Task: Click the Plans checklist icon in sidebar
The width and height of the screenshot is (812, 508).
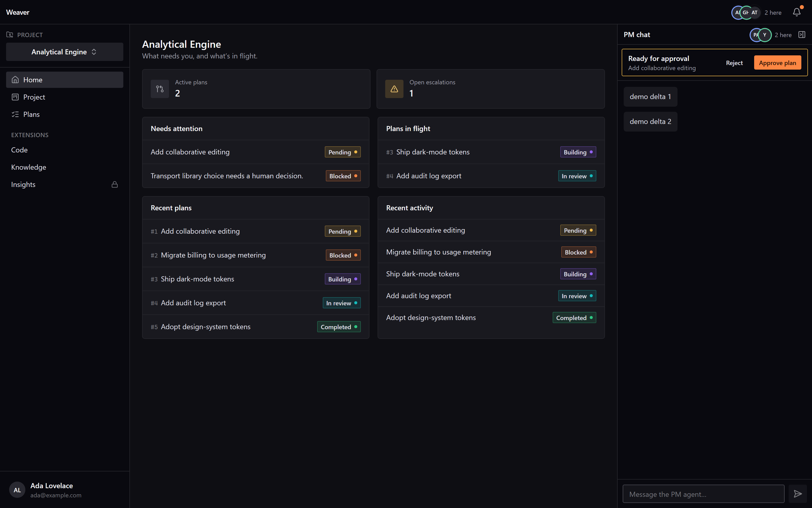Action: point(15,114)
